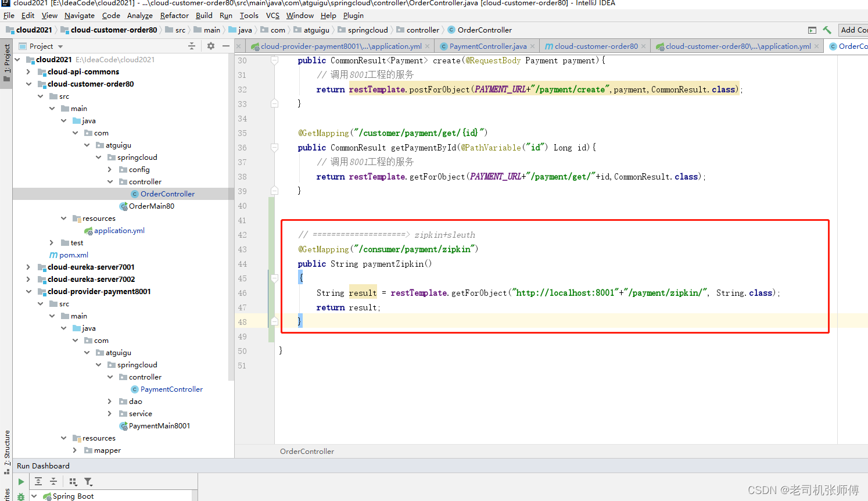Expand the service package in payment8001
Viewport: 868px width, 501px height.
[110, 413]
